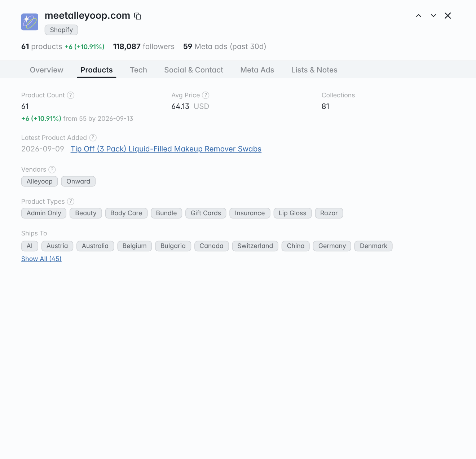Click the Body Care product type

[126, 213]
